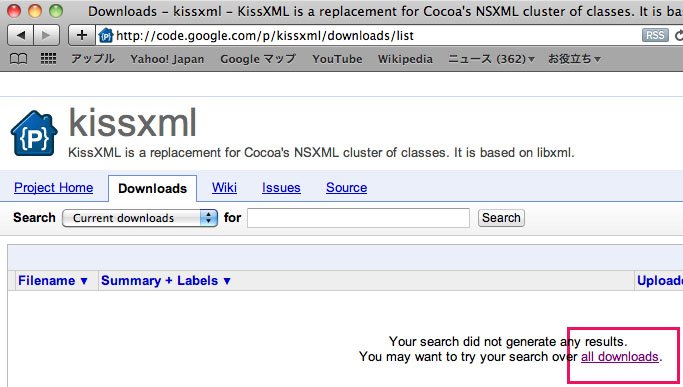Screen dimensions: 683x387
Task: Reload the page with the refresh icon
Action: [x=678, y=36]
